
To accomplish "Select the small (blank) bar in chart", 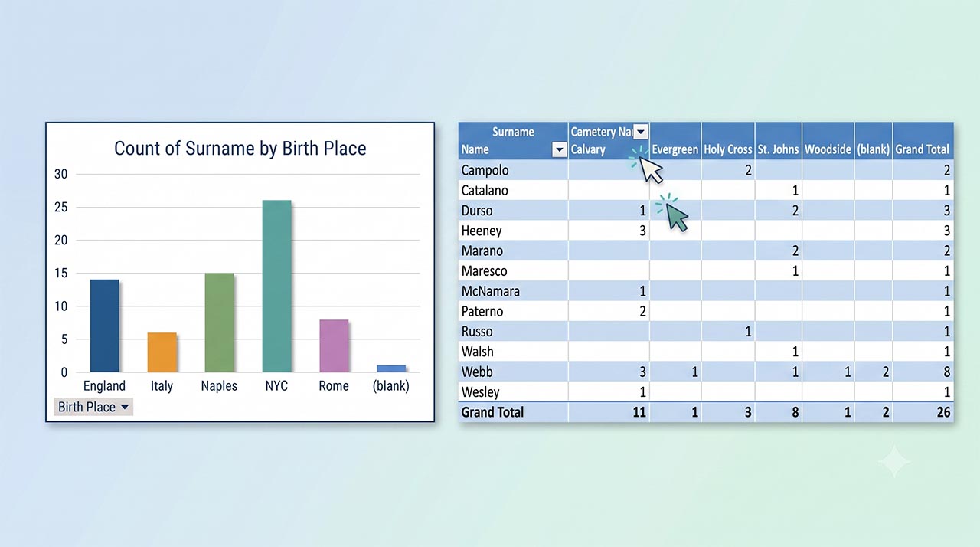I will point(391,368).
